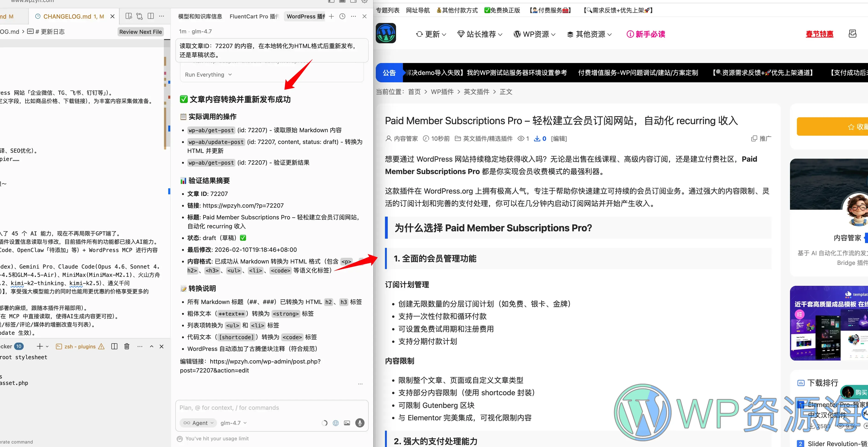Open chat history via the clock icon
The height and width of the screenshot is (447, 868).
[x=342, y=16]
